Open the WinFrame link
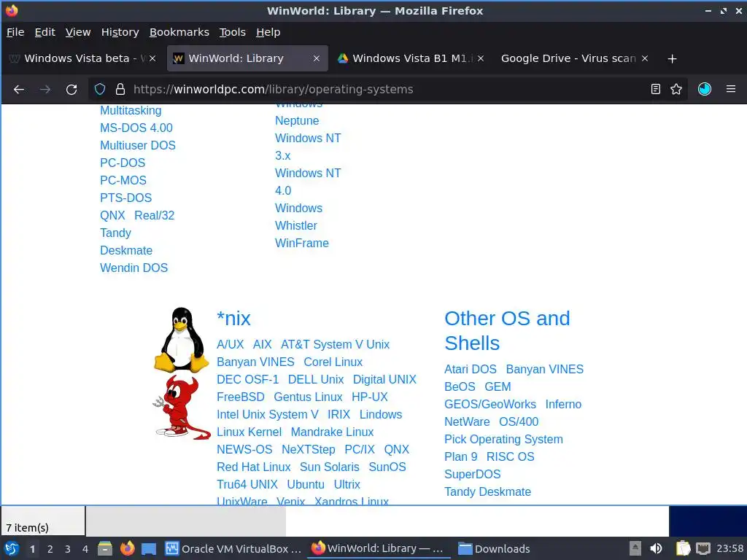Viewport: 747px width, 560px height. [301, 243]
